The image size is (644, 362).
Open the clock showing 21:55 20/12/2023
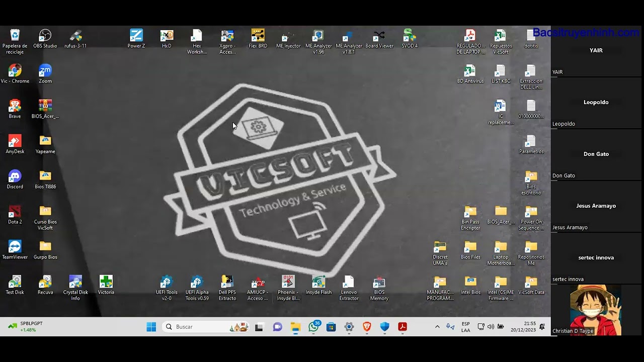point(523,327)
